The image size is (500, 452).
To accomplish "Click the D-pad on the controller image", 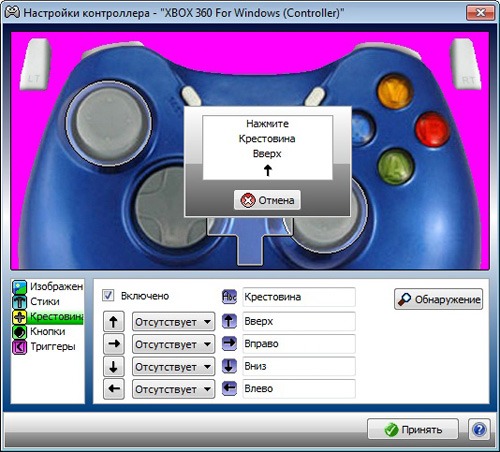I will click(167, 207).
